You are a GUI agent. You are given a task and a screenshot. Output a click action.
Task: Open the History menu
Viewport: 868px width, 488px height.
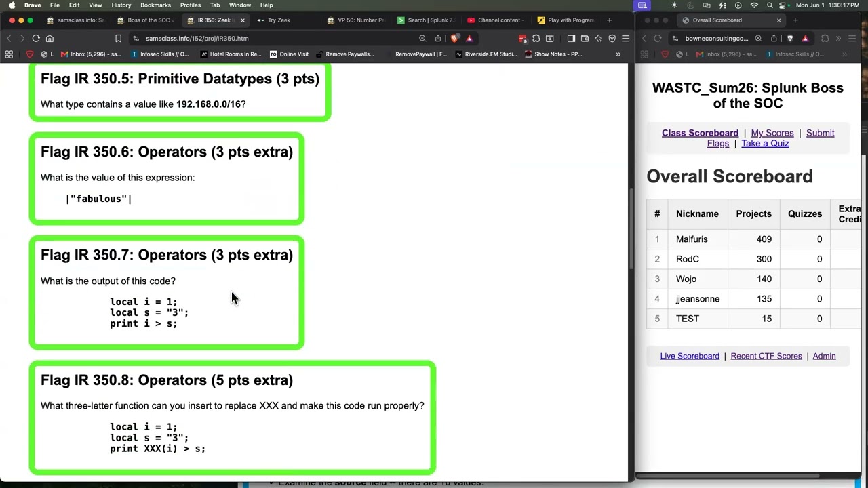tap(121, 5)
